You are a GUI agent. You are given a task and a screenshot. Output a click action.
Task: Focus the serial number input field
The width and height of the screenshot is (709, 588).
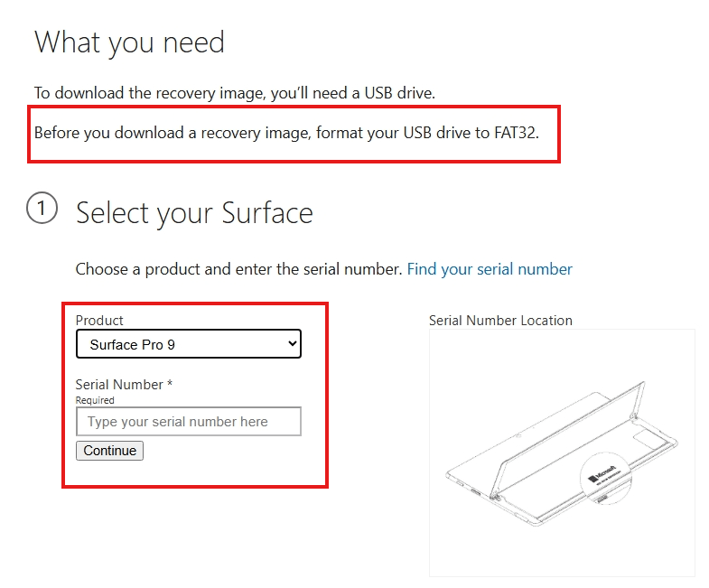tap(189, 421)
